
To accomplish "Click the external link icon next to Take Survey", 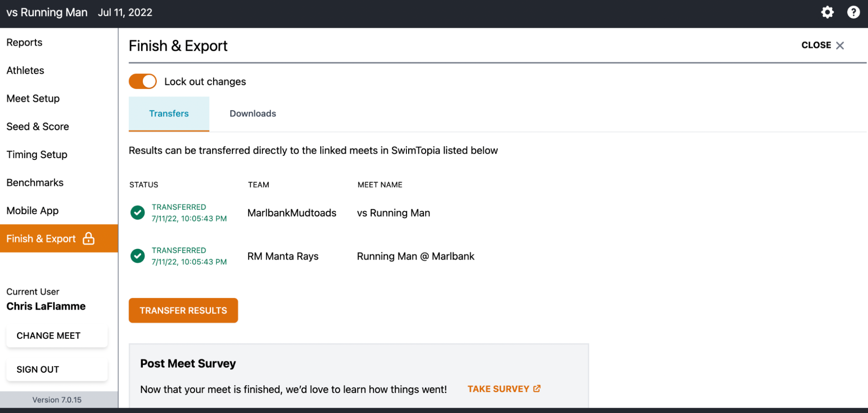I will click(537, 389).
